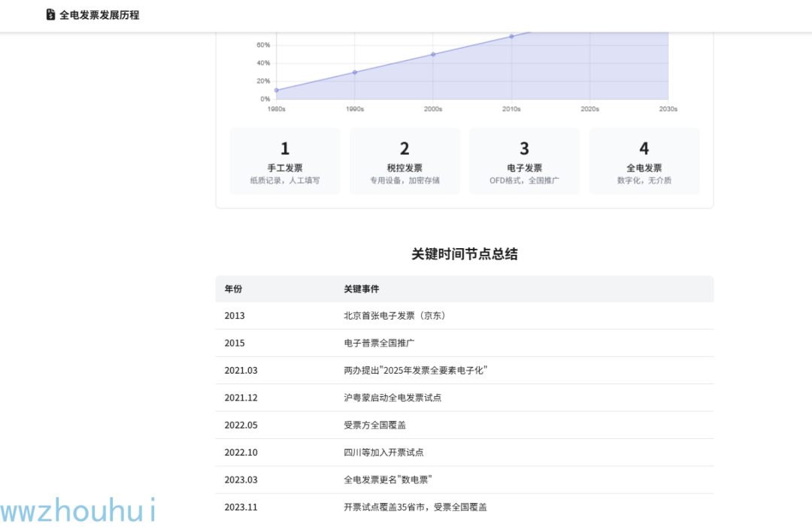Click the 1990s data point on chart
This screenshot has height=527, width=812.
[355, 72]
